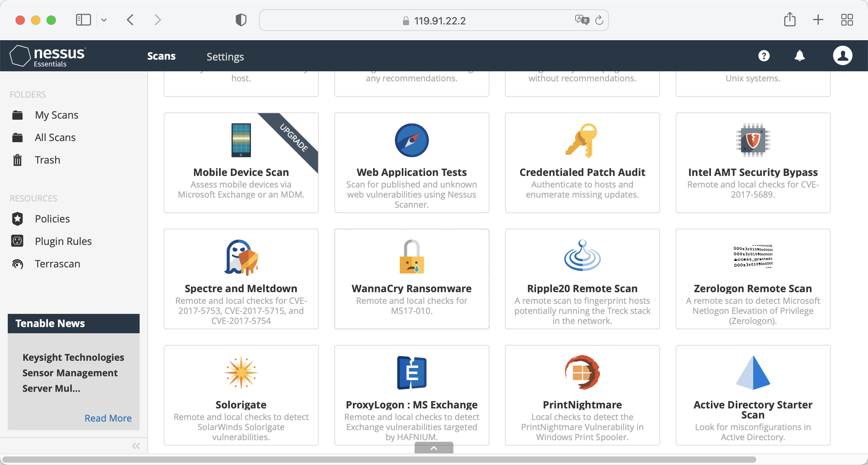The width and height of the screenshot is (868, 465).
Task: Click the PrintNightmare title
Action: point(582,405)
